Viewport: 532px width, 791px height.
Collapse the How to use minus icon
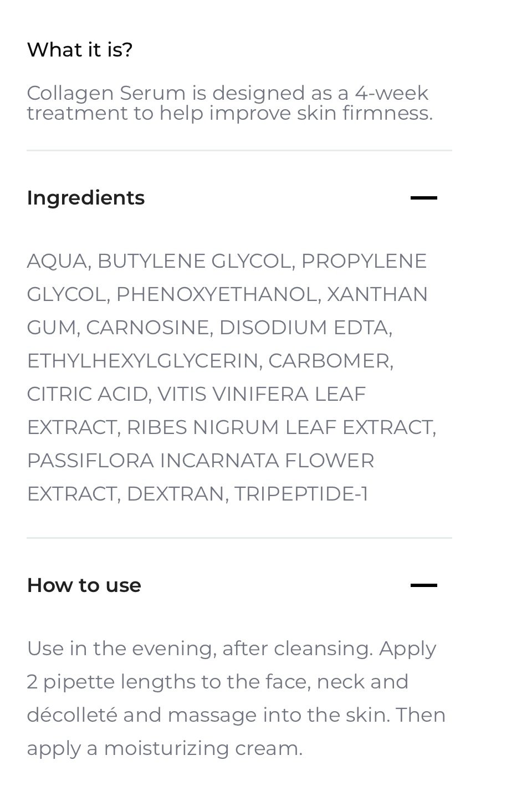point(424,585)
